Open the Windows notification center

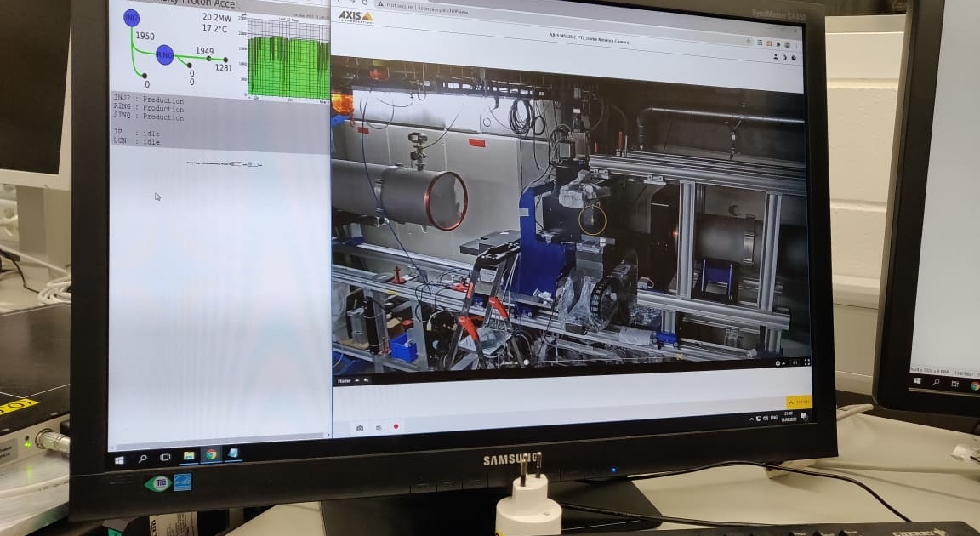click(805, 415)
